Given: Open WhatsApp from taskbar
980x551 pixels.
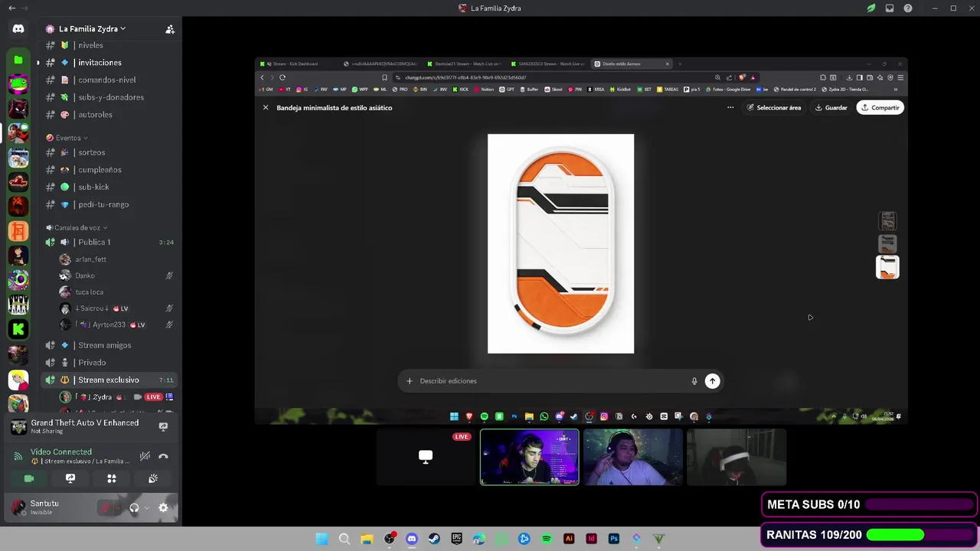Looking at the screenshot, I should coord(501,539).
